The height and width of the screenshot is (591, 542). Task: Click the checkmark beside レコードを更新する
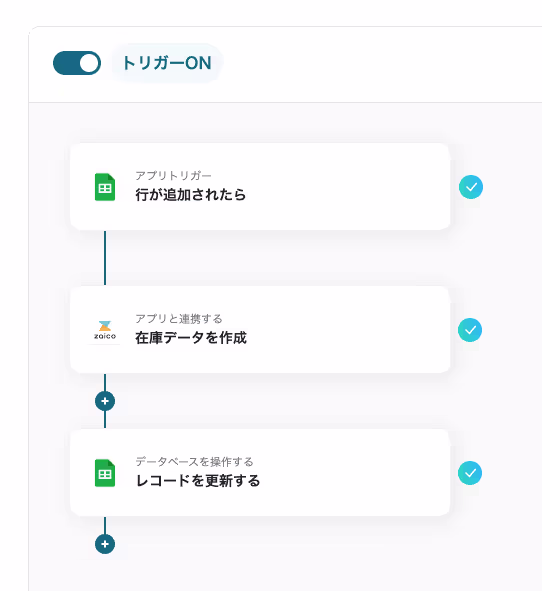coord(470,473)
